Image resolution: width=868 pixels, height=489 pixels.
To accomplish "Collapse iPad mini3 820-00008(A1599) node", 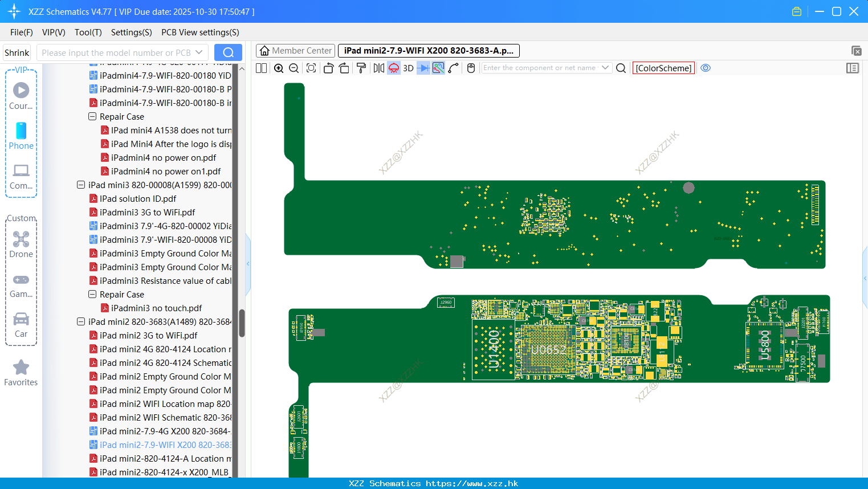I will [x=81, y=185].
